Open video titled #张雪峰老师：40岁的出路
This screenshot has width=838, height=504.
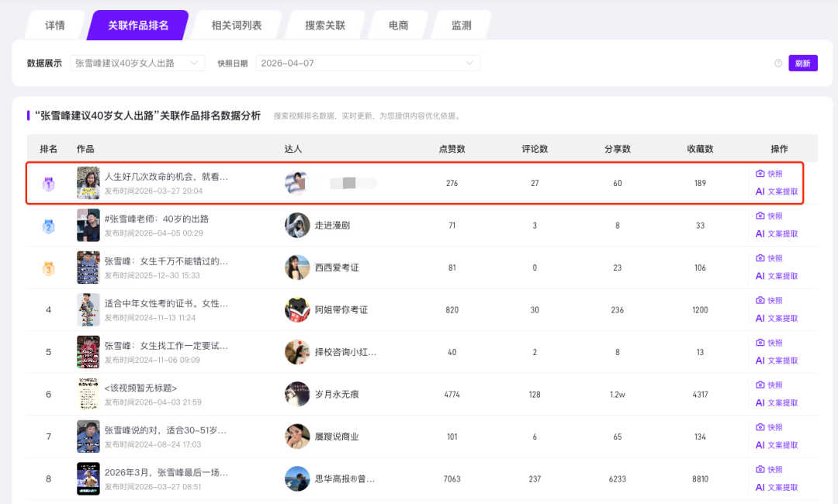pos(157,219)
